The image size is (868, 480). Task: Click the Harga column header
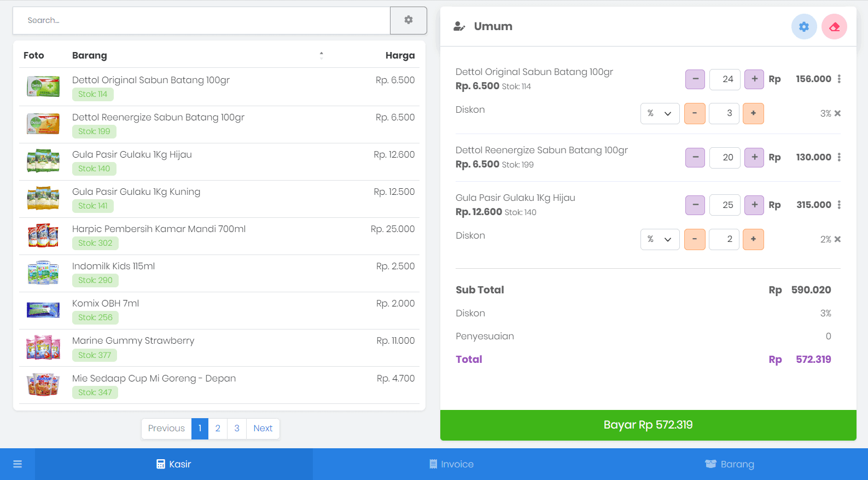400,55
